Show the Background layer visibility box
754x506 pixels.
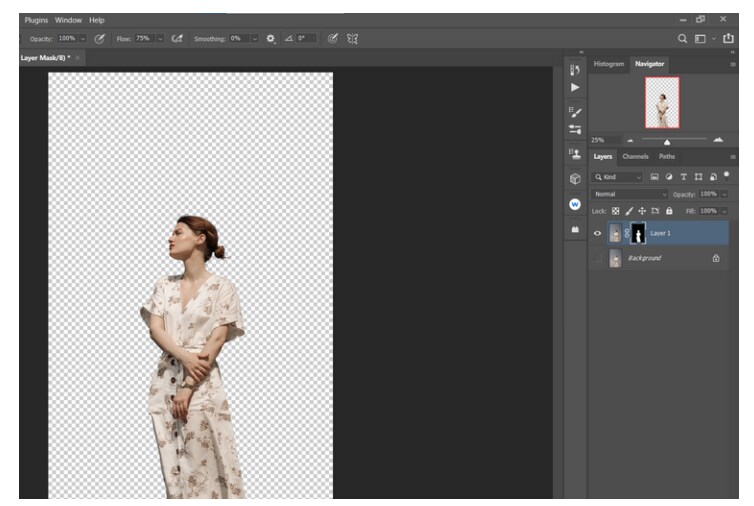[x=597, y=258]
